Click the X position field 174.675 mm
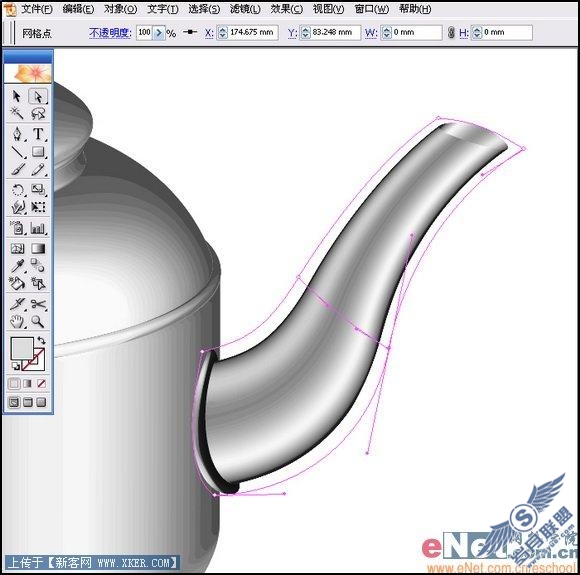Viewport: 580px width, 575px height. 253,33
